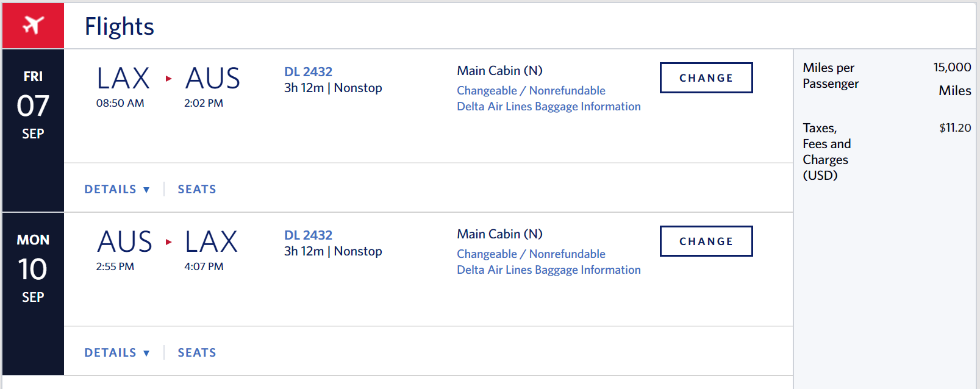Select the FRI 07 SEP date block
The image size is (980, 389).
(x=33, y=130)
